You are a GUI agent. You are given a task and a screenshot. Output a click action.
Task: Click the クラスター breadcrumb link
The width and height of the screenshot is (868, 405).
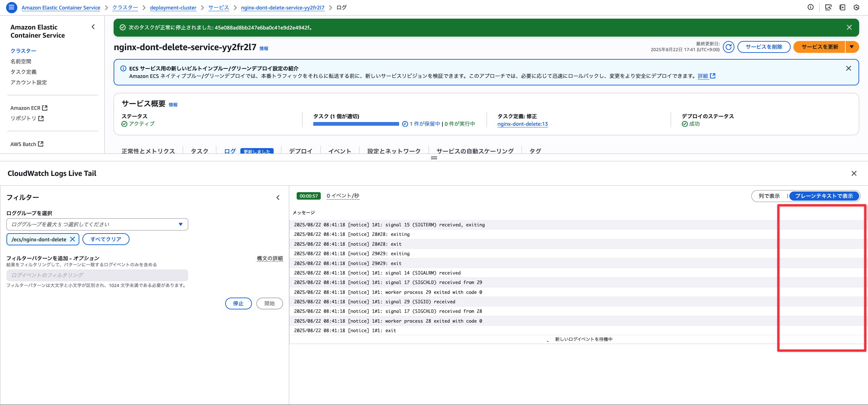click(125, 7)
